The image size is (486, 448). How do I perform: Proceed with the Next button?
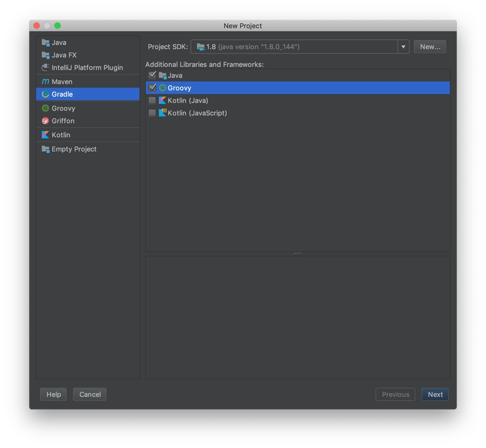(x=435, y=395)
